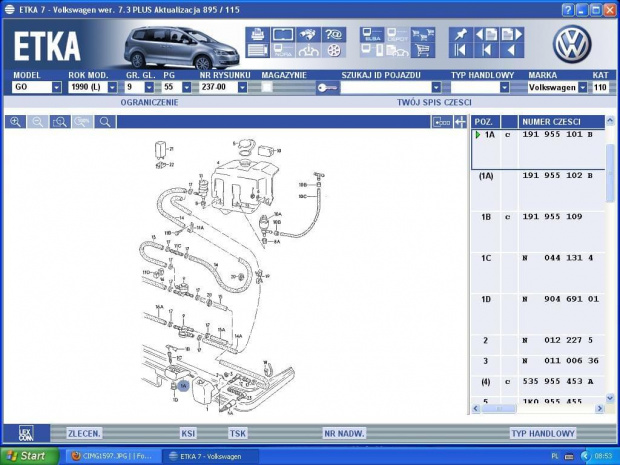Open the MARKA Volkswagen dropdown
This screenshot has width=620, height=465.
click(x=582, y=87)
